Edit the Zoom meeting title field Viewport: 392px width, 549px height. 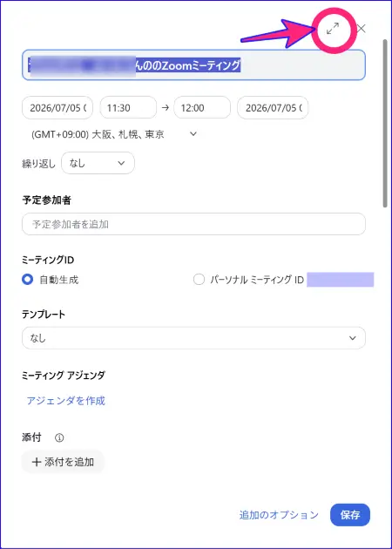pos(193,65)
